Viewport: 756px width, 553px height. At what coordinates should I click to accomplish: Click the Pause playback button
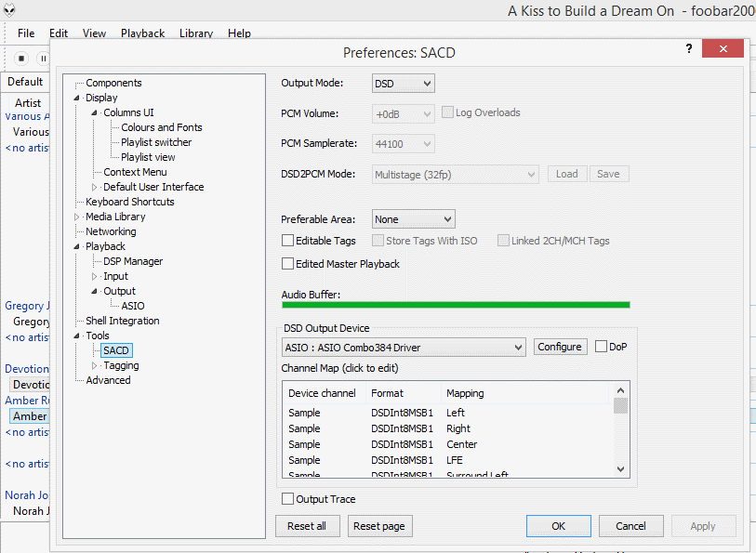43,58
